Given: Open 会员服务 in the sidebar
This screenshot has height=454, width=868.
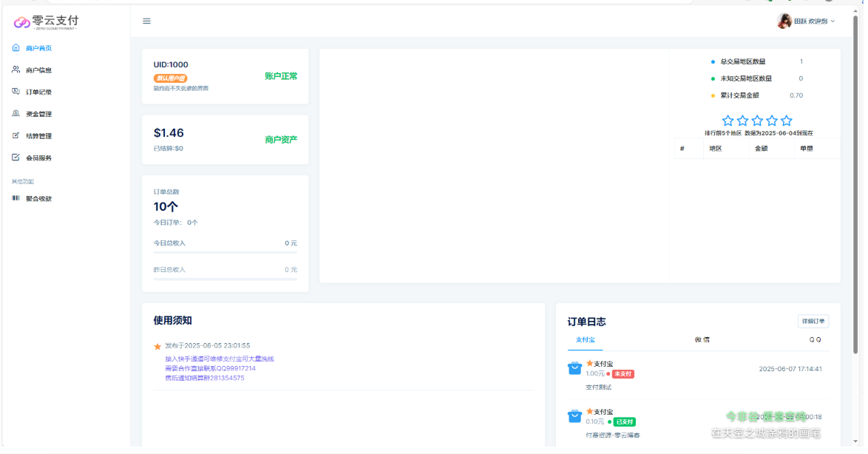Looking at the screenshot, I should [x=38, y=157].
